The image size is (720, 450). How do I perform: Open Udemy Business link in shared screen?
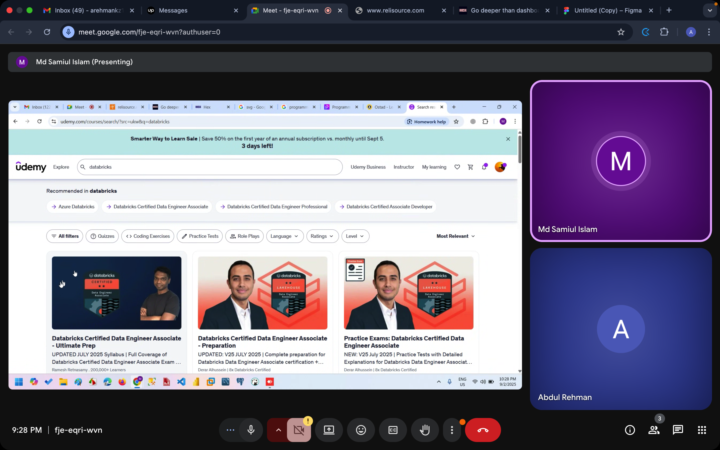[x=368, y=167]
